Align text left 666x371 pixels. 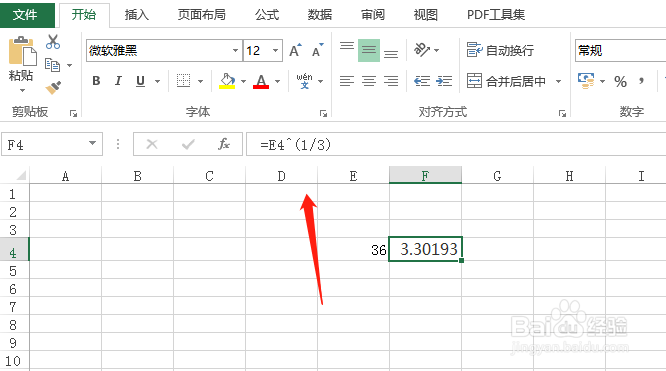347,81
